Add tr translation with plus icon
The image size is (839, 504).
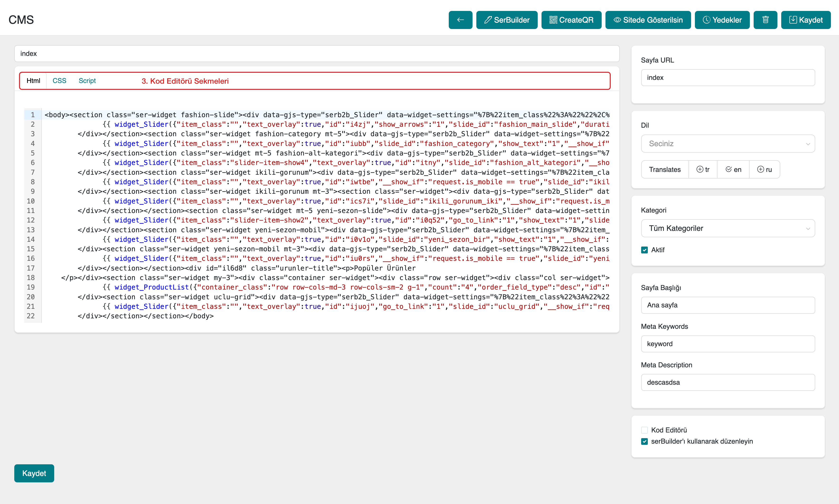(x=702, y=170)
